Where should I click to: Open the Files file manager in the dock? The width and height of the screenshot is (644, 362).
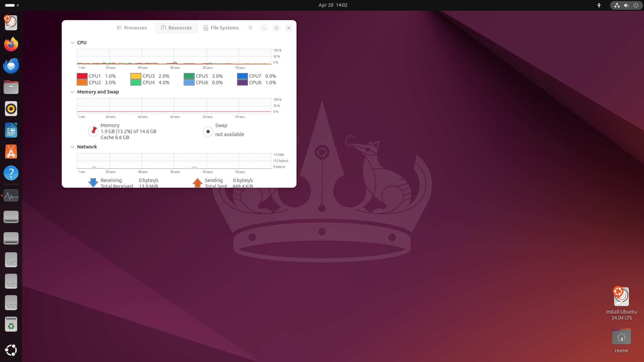point(11,87)
